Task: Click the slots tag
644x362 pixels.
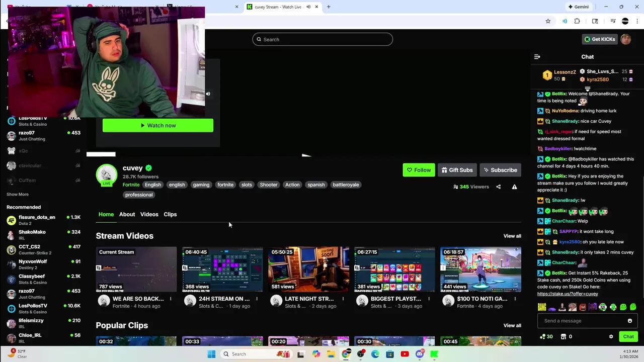Action: click(x=247, y=185)
